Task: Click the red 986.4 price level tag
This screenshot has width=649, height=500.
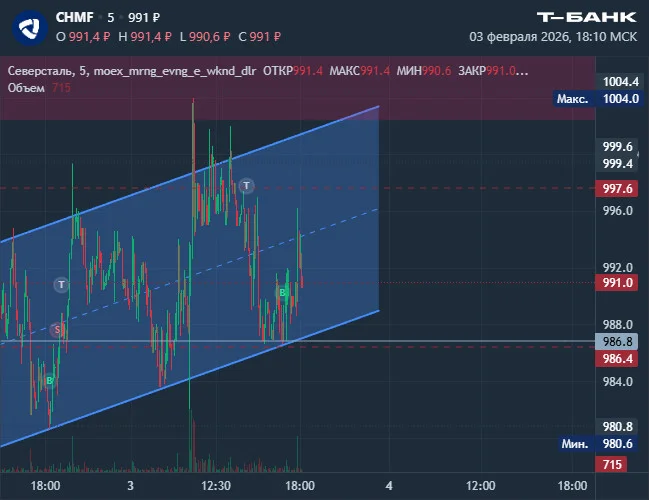Action: pyautogui.click(x=616, y=358)
